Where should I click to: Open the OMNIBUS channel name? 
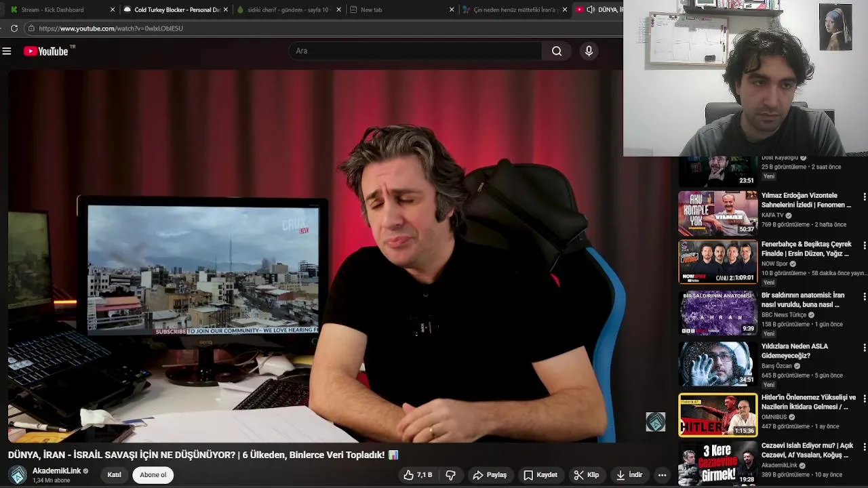(x=774, y=417)
